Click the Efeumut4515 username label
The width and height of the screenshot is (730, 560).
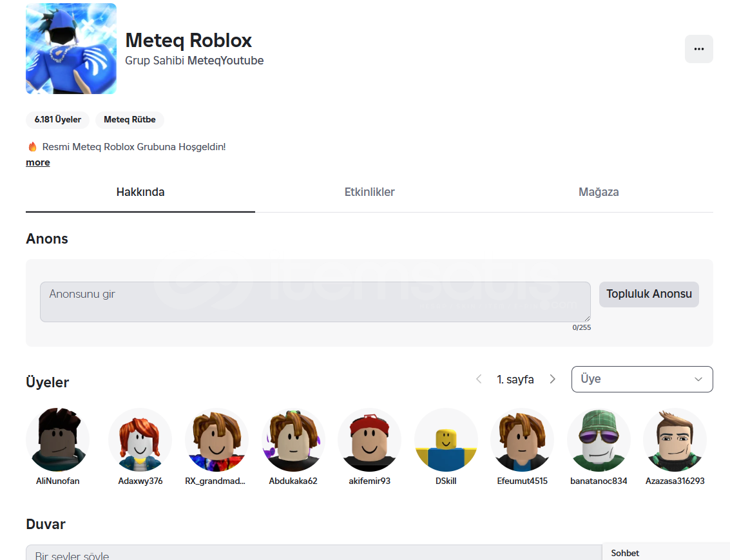pyautogui.click(x=523, y=481)
